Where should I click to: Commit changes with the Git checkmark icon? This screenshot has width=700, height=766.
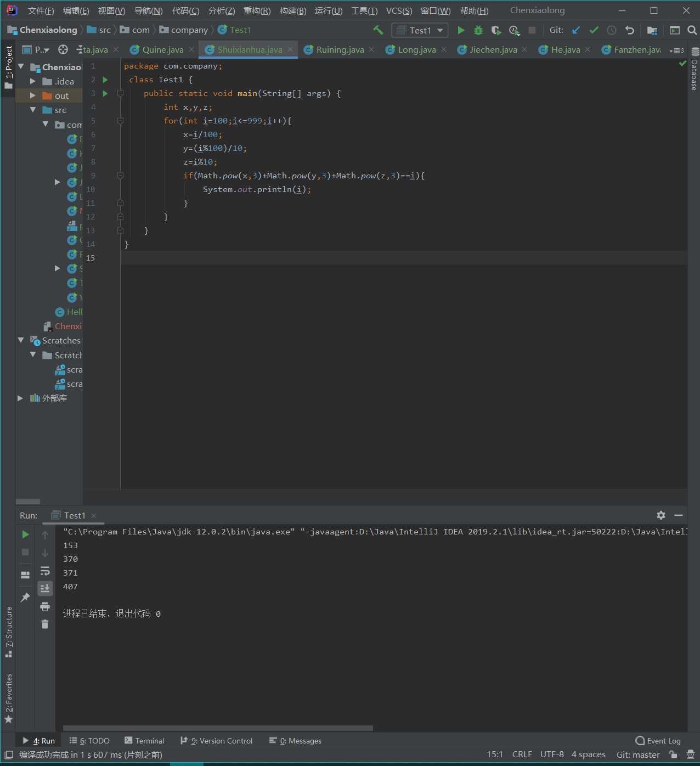point(594,30)
